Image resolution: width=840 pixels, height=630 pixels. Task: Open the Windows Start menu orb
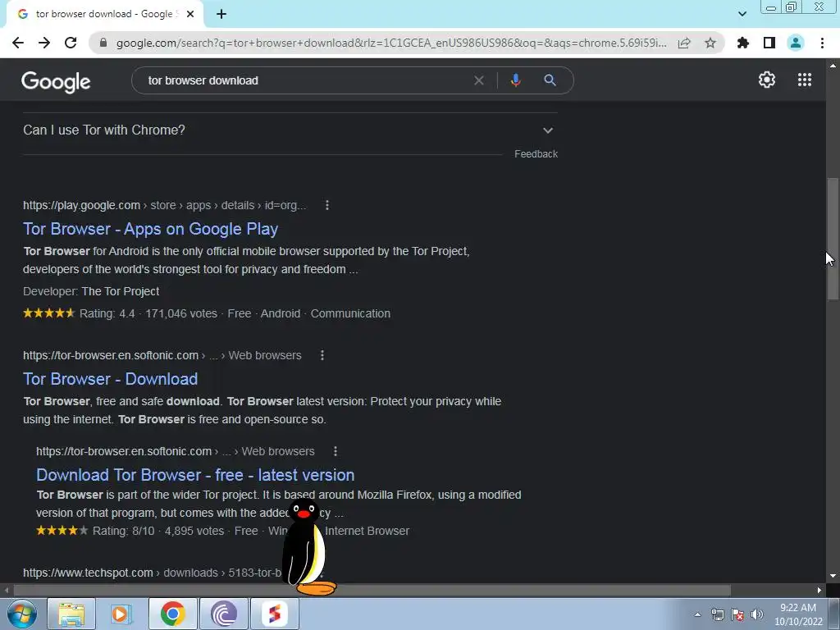tap(21, 614)
